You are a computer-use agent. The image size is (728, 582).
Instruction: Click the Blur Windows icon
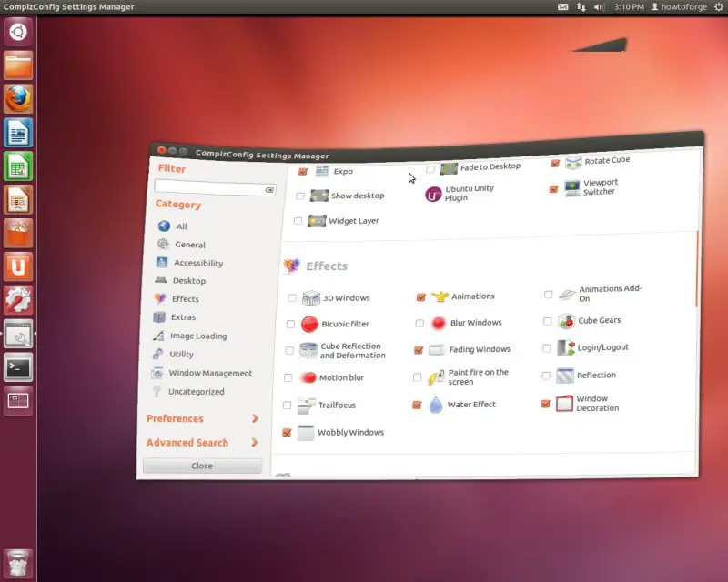click(x=438, y=323)
